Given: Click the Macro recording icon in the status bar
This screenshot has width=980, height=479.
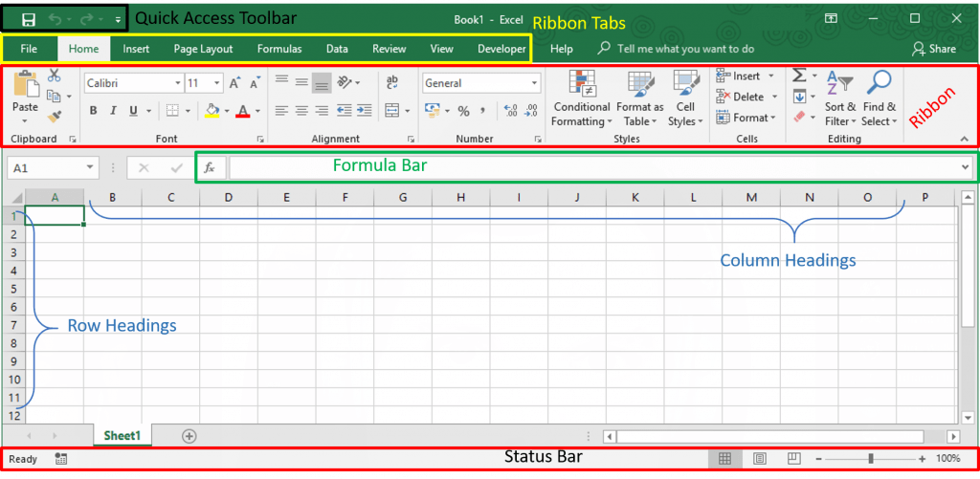Looking at the screenshot, I should point(61,459).
